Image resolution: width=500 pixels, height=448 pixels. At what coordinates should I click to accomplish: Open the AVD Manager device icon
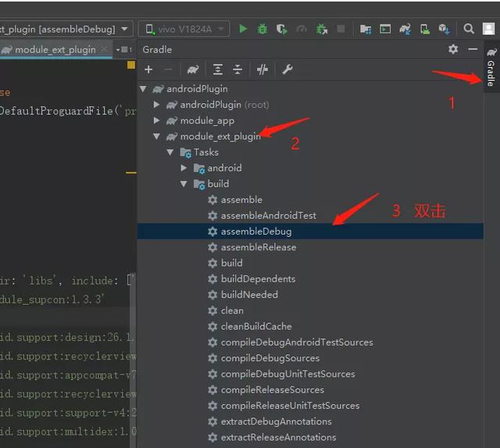(x=424, y=29)
